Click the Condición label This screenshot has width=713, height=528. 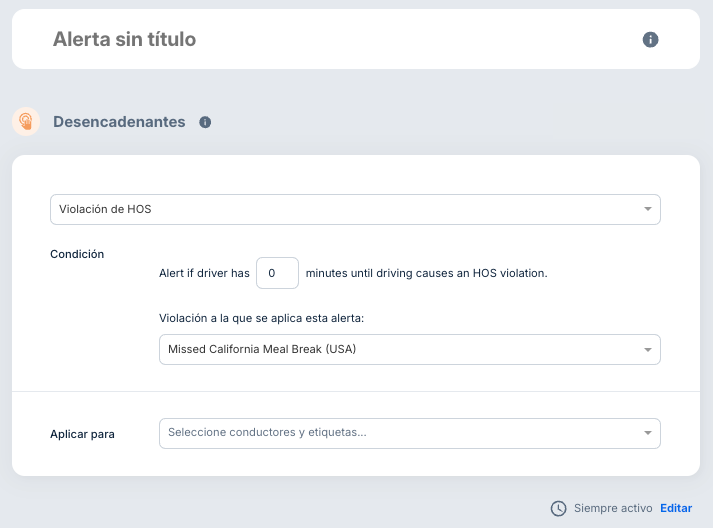point(77,254)
